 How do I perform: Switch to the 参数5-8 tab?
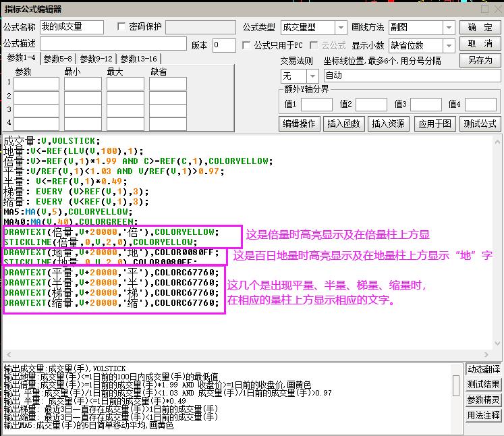(57, 59)
